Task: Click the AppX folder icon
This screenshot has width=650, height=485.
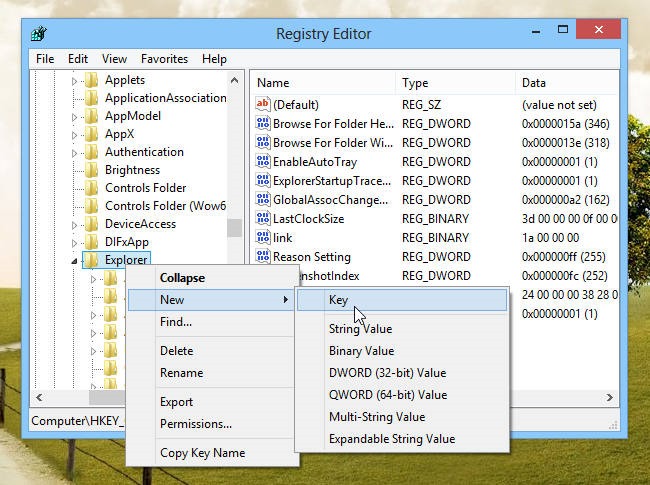Action: click(x=92, y=134)
